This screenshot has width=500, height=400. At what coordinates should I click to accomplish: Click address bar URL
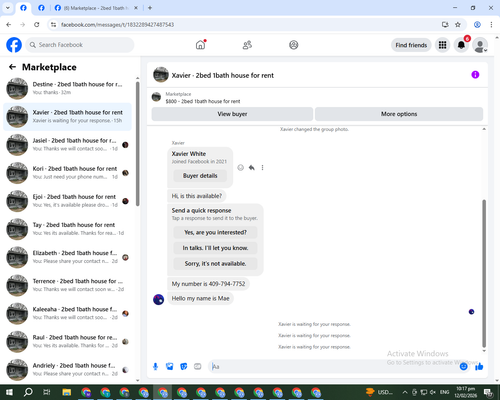click(x=117, y=25)
